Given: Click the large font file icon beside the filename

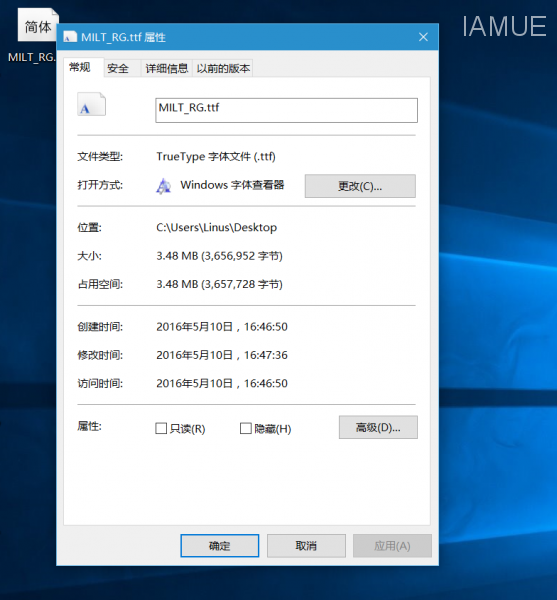Looking at the screenshot, I should 91,104.
